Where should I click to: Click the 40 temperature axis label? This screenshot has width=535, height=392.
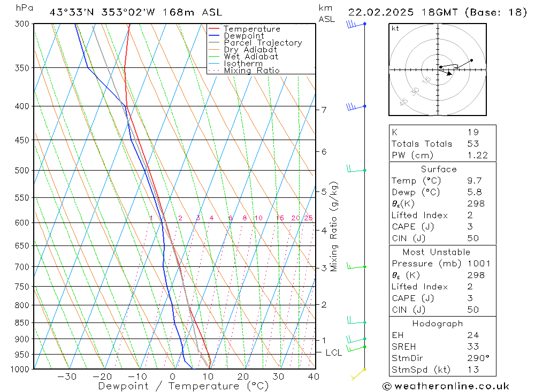click(314, 376)
